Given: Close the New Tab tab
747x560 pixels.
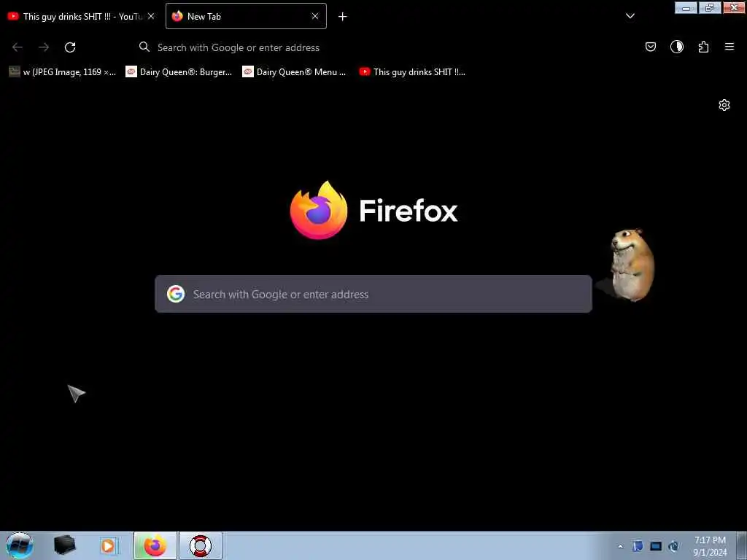Looking at the screenshot, I should 315,16.
